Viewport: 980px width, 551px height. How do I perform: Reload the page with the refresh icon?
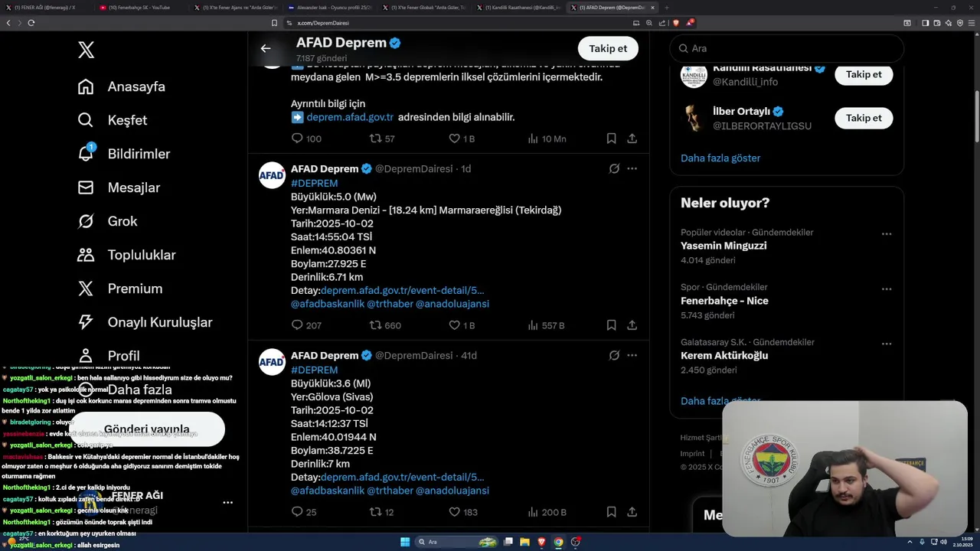(31, 23)
